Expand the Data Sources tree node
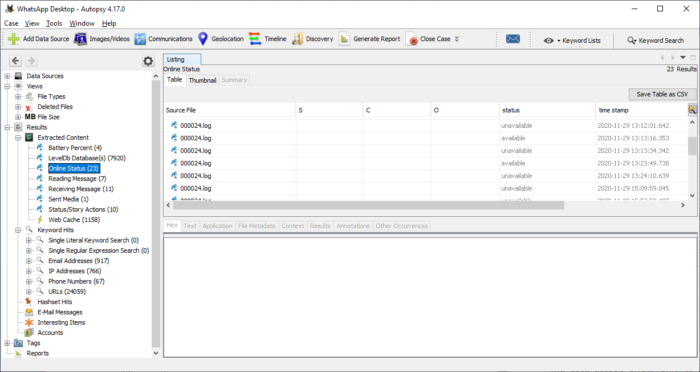The height and width of the screenshot is (372, 700). pyautogui.click(x=7, y=76)
